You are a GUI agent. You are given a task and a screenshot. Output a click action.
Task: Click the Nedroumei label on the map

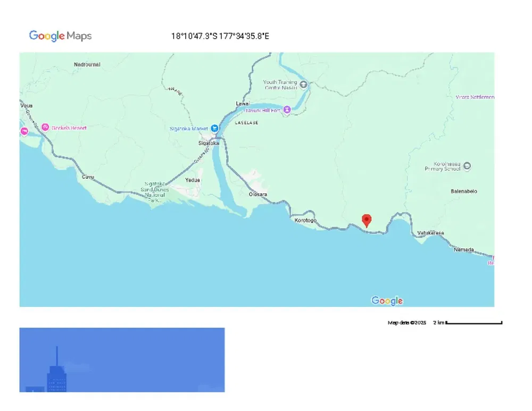(87, 64)
